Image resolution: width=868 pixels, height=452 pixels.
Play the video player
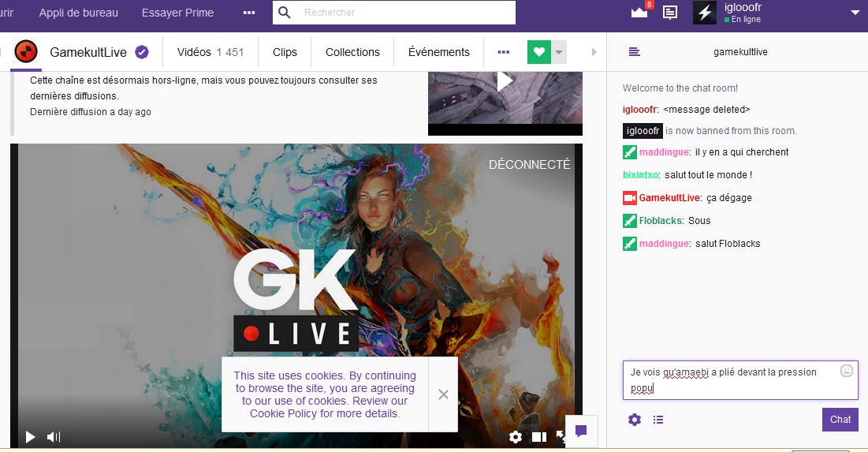30,437
